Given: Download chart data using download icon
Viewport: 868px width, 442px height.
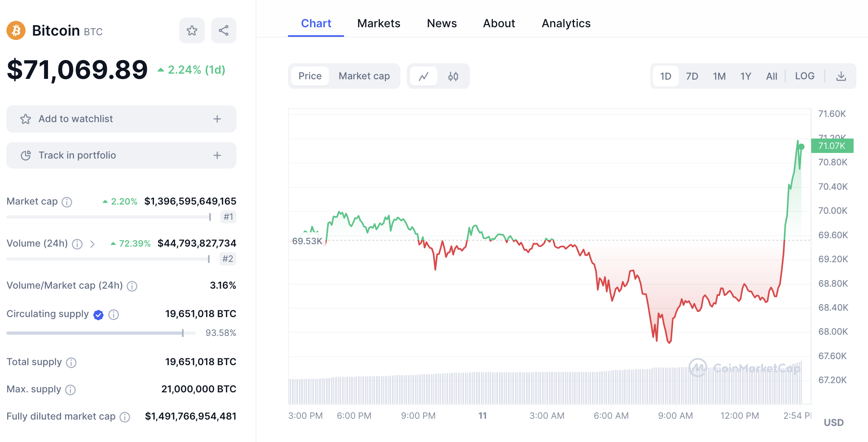Looking at the screenshot, I should [x=841, y=76].
